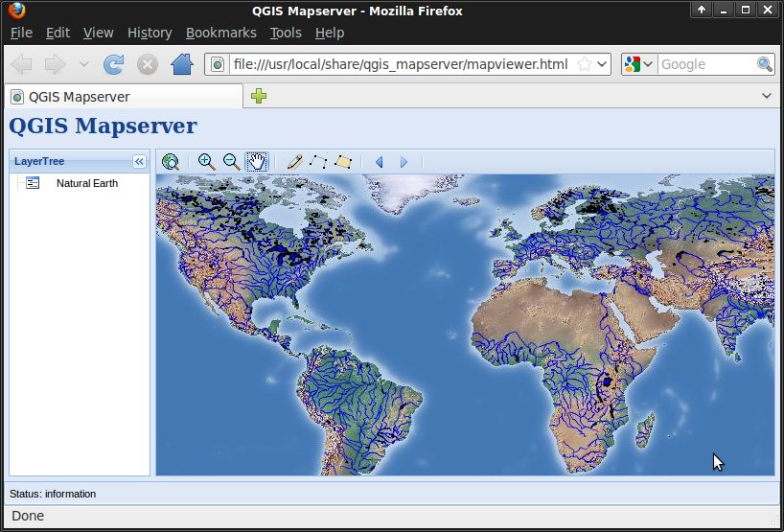Open the recent pages history dropdown
Viewport: 784px width, 532px height.
[84, 64]
